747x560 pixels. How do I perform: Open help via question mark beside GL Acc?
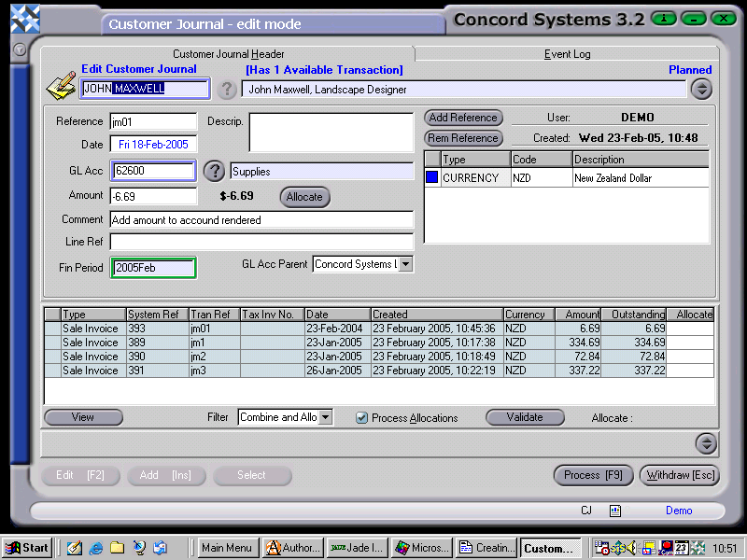click(x=214, y=172)
